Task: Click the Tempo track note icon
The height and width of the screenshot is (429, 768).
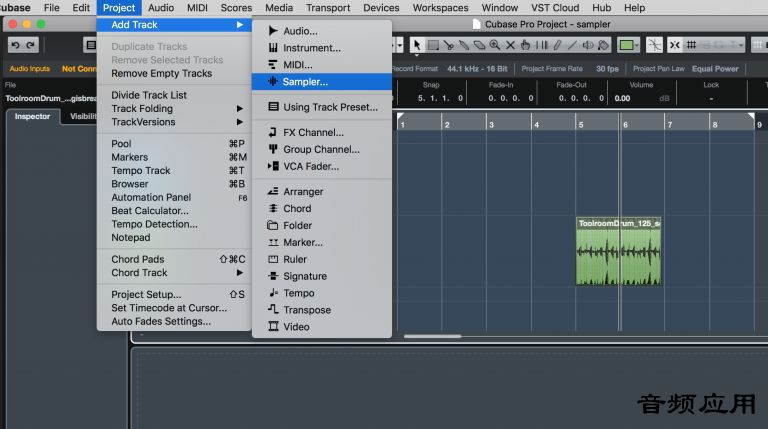Action: click(273, 293)
